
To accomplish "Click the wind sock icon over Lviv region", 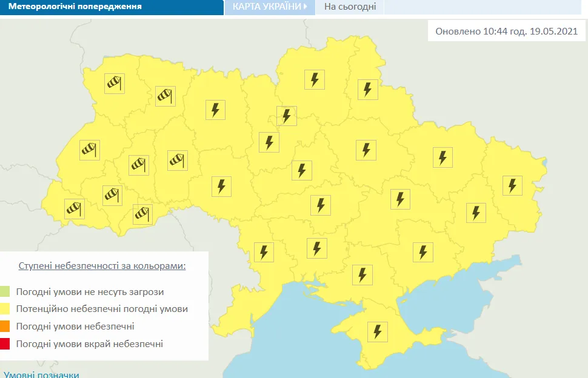I will click(89, 149).
